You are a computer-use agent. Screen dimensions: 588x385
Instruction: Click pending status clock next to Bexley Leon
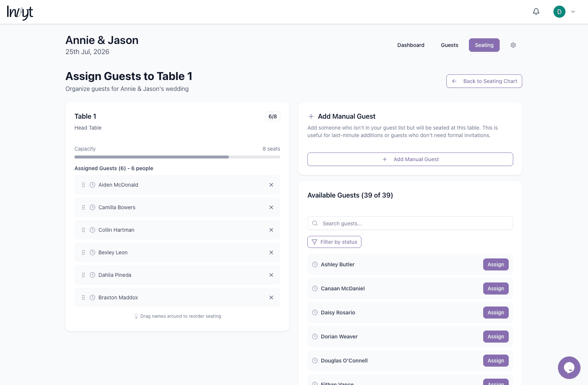[x=92, y=252]
